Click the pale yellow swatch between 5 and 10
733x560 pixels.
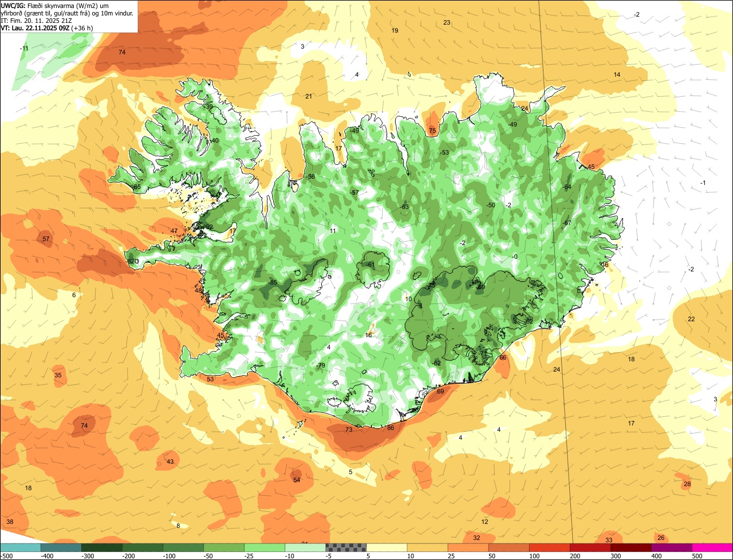[387, 547]
